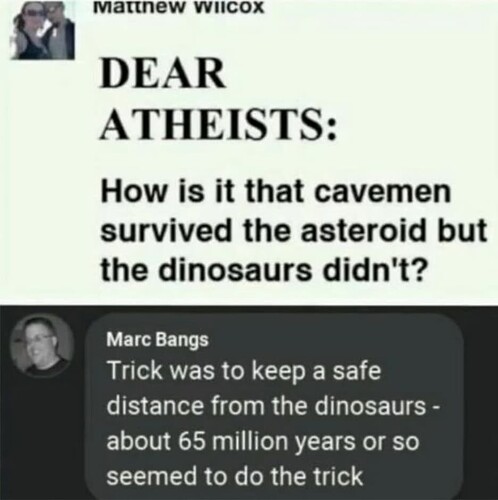The width and height of the screenshot is (498, 500).
Task: Click the Marc Bangs commenter name
Action: [x=157, y=340]
